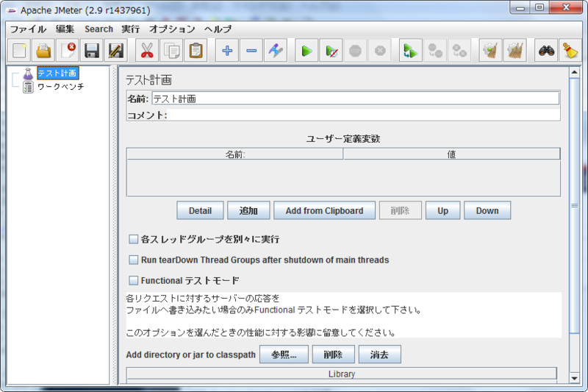This screenshot has height=392, width=588.
Task: Enable 各スレッドグループを別々に実行 checkbox
Action: 134,239
